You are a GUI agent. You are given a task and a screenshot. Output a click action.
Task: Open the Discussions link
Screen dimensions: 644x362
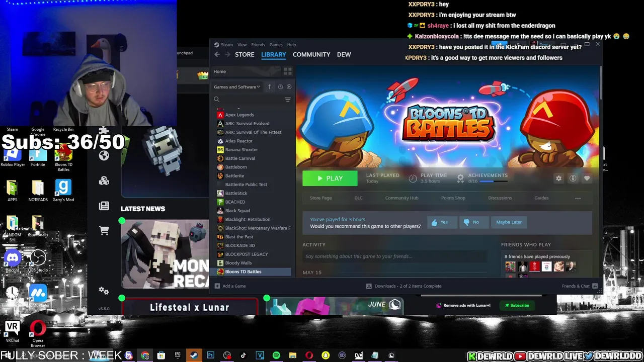tap(500, 198)
